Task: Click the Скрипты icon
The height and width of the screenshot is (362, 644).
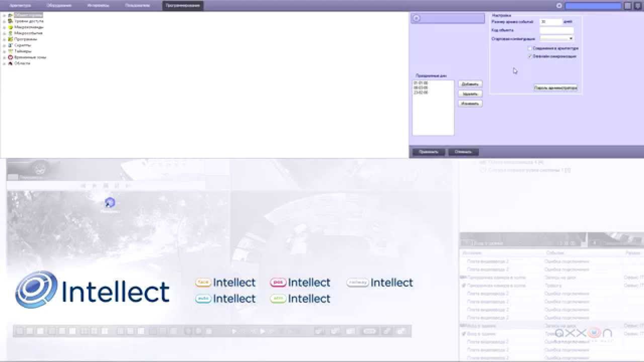Action: (x=10, y=45)
